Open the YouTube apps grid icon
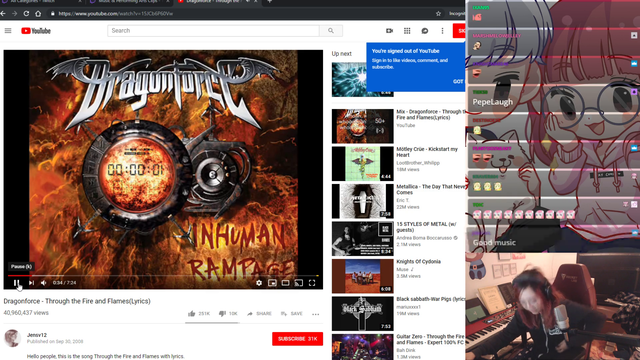The image size is (640, 360). tap(407, 31)
